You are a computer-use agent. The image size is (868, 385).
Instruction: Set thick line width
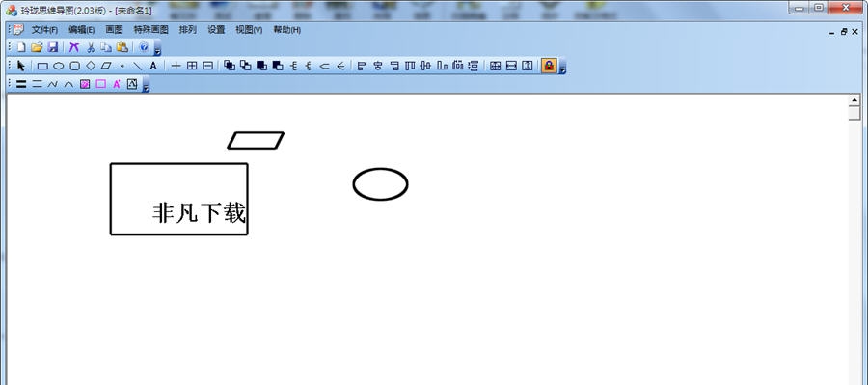point(21,84)
